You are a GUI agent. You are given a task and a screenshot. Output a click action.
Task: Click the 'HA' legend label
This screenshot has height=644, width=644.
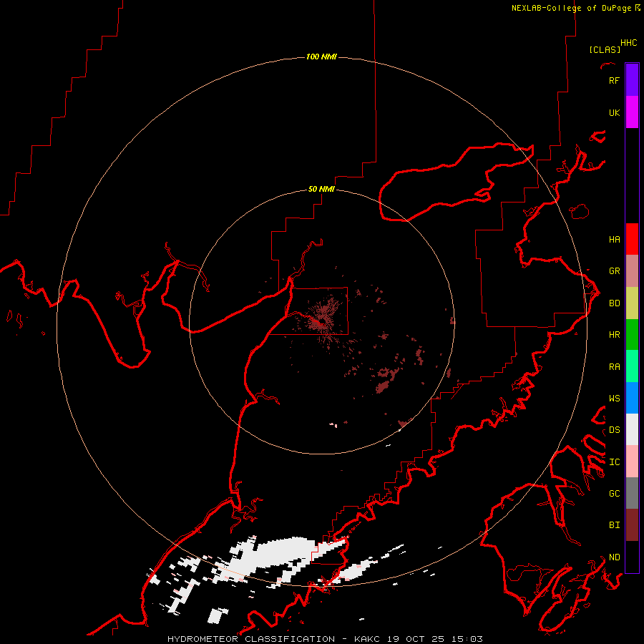(614, 240)
